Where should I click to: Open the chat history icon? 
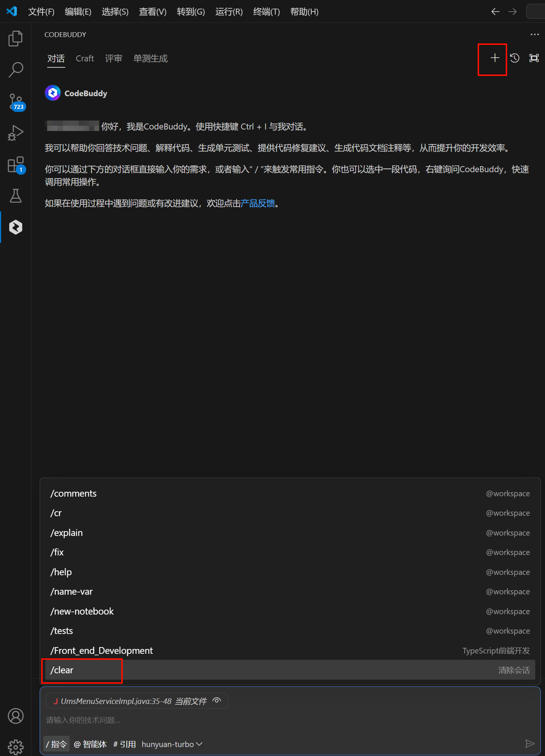pyautogui.click(x=515, y=58)
